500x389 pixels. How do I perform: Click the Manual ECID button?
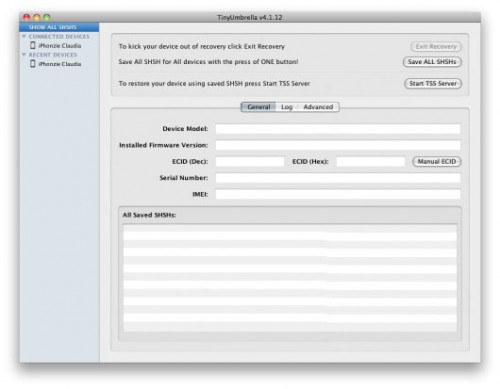(x=437, y=162)
